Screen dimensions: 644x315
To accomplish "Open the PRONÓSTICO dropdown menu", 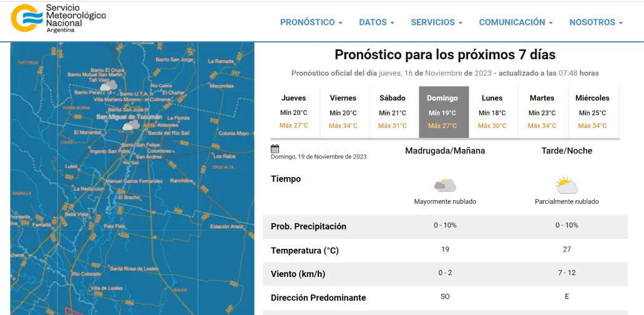I will click(x=311, y=22).
